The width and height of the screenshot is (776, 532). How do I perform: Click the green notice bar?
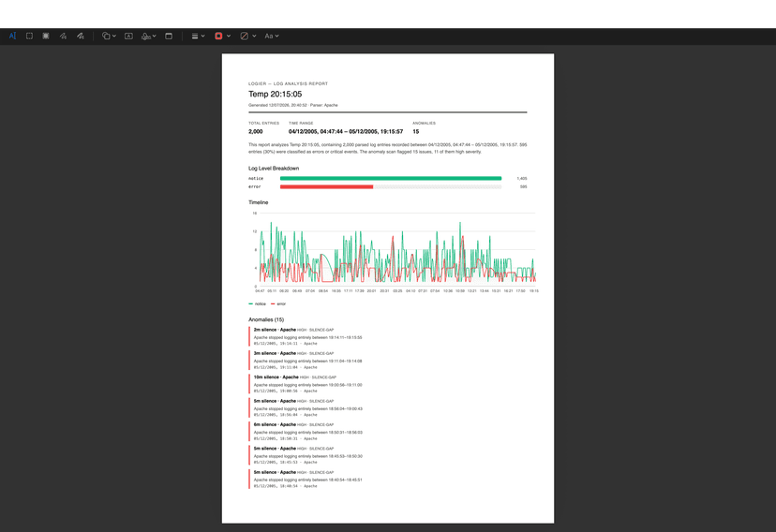pyautogui.click(x=391, y=178)
